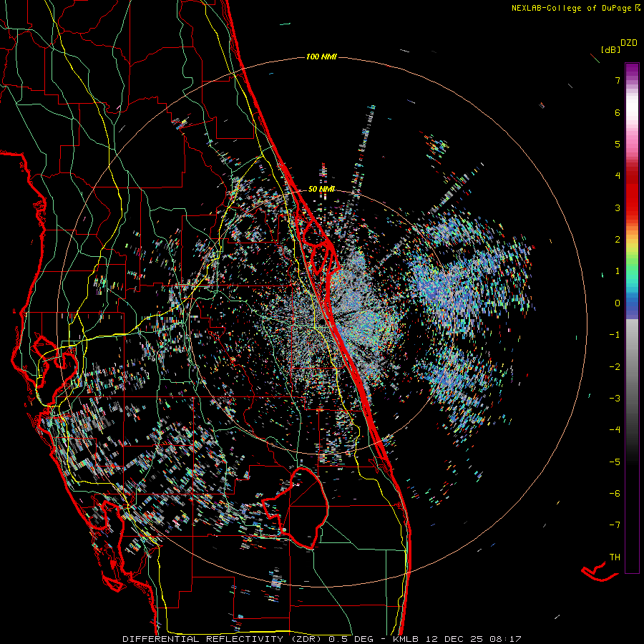Viewport: 644px width, 644px height.
Task: Click the 1 value on color scale
Action: [x=618, y=271]
